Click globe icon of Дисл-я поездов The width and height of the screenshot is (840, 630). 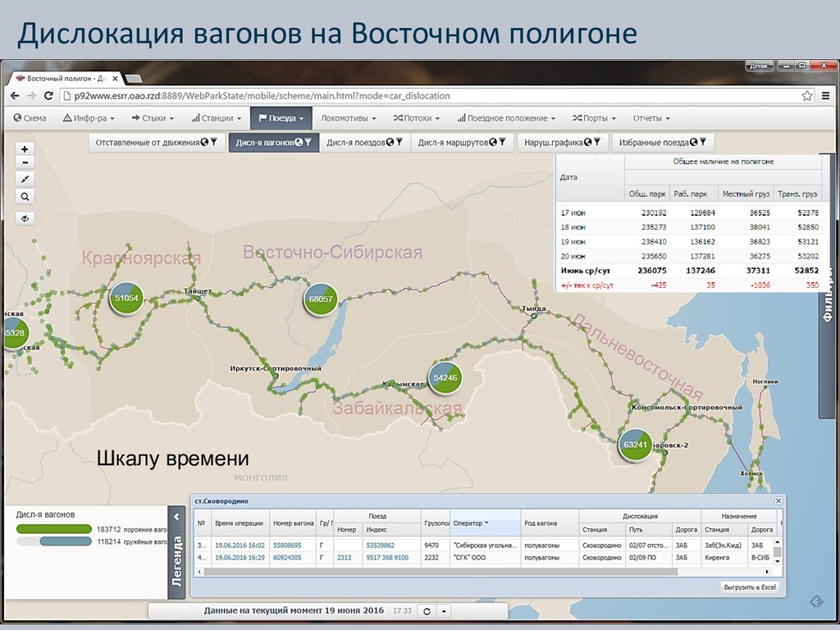coord(390,143)
